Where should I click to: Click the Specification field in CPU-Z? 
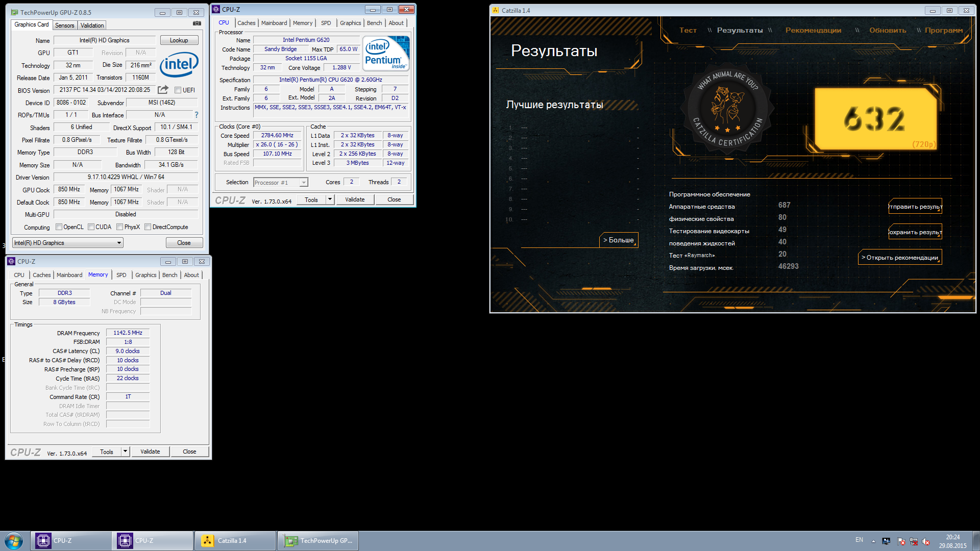click(330, 80)
